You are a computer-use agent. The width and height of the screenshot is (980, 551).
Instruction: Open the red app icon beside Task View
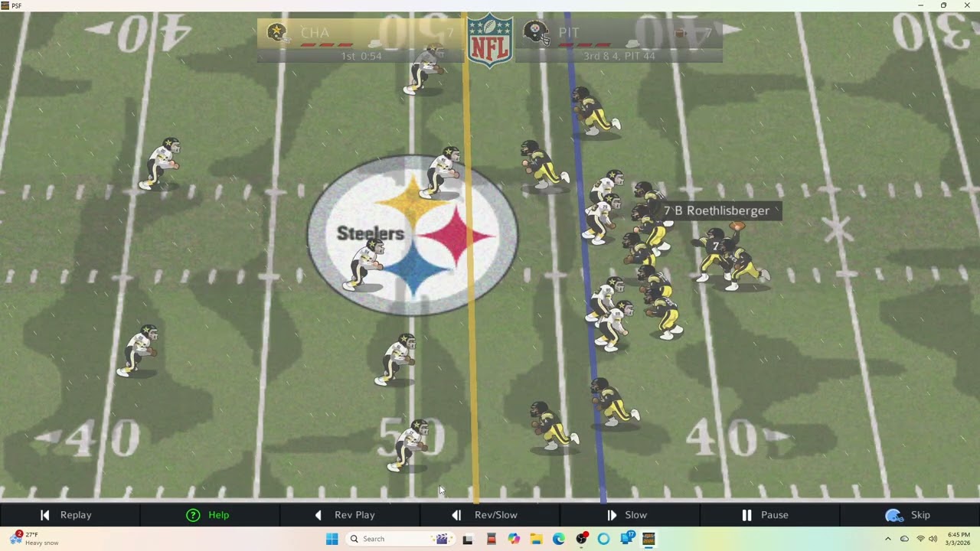[x=491, y=539]
